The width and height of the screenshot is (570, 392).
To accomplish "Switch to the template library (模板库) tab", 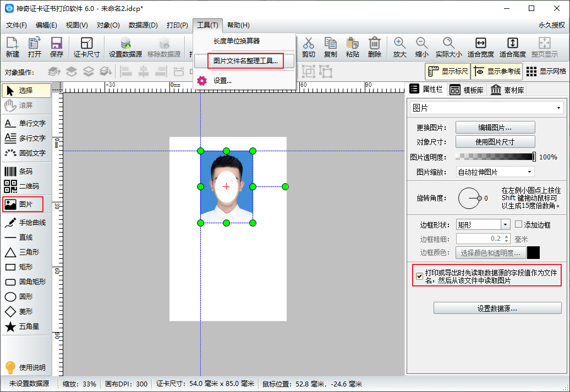I will coord(467,90).
